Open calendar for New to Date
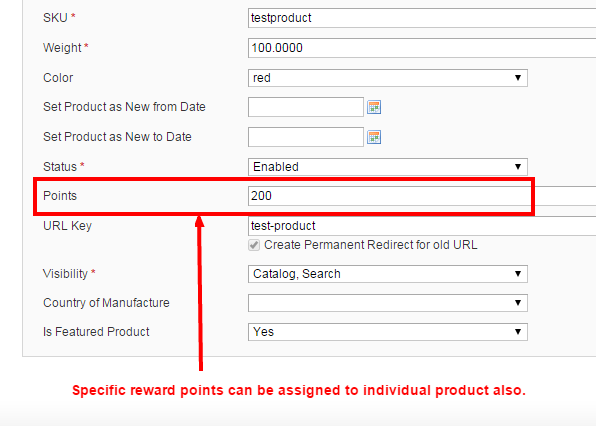The height and width of the screenshot is (426, 596). coord(374,137)
